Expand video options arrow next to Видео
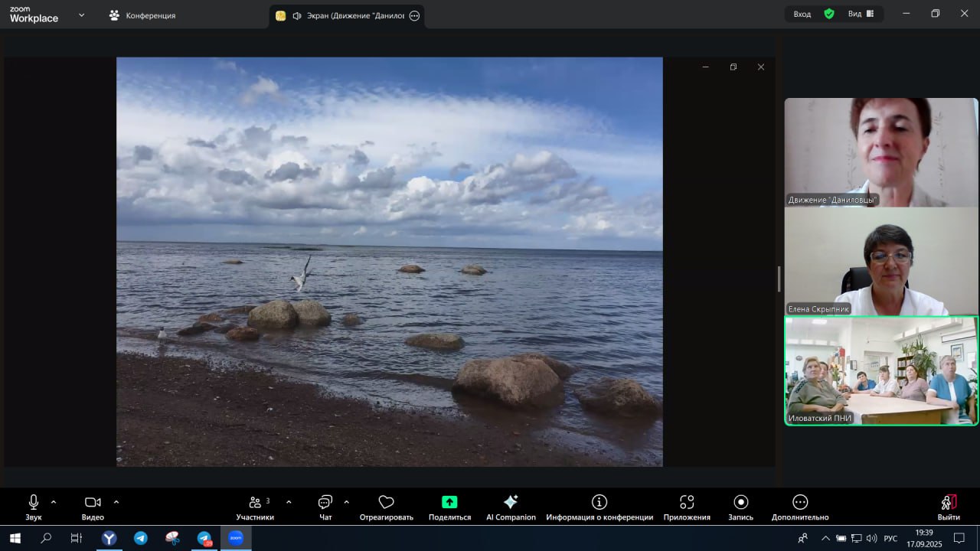980x551 pixels. tap(116, 502)
